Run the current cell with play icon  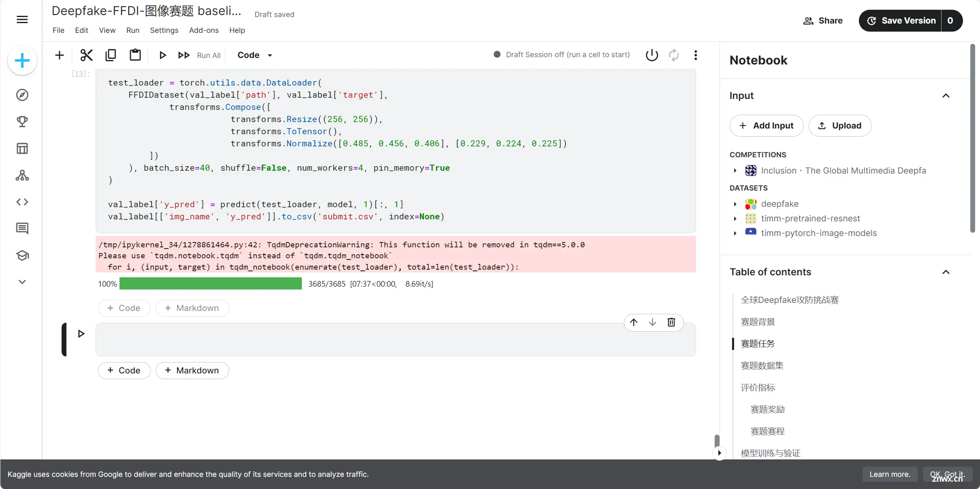[162, 55]
